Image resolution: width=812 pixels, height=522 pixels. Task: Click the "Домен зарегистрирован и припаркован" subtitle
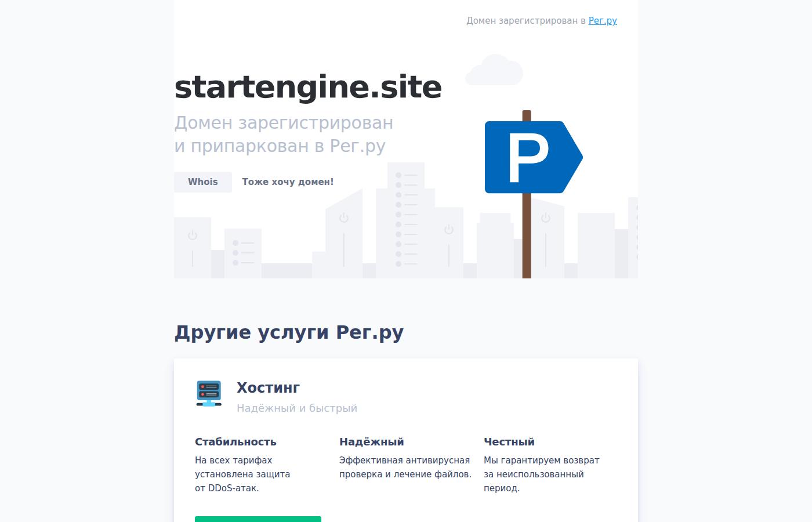[284, 135]
